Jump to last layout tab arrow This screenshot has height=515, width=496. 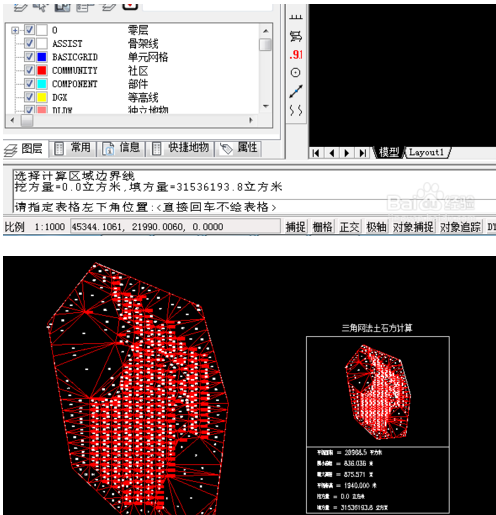point(363,153)
